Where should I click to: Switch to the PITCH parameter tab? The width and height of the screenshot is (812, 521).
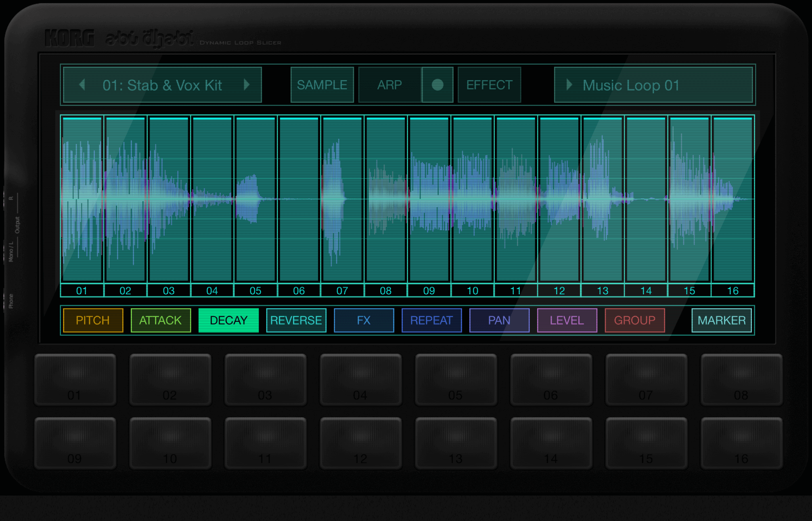[x=93, y=320]
